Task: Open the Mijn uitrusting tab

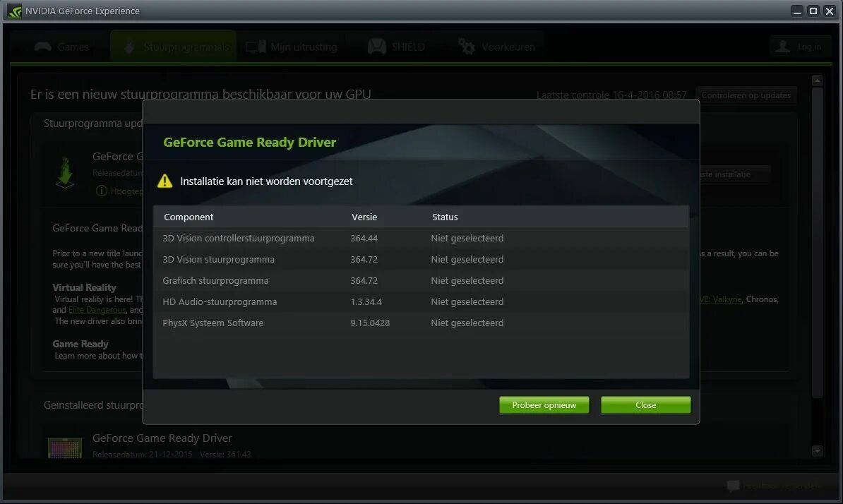Action: pyautogui.click(x=292, y=47)
